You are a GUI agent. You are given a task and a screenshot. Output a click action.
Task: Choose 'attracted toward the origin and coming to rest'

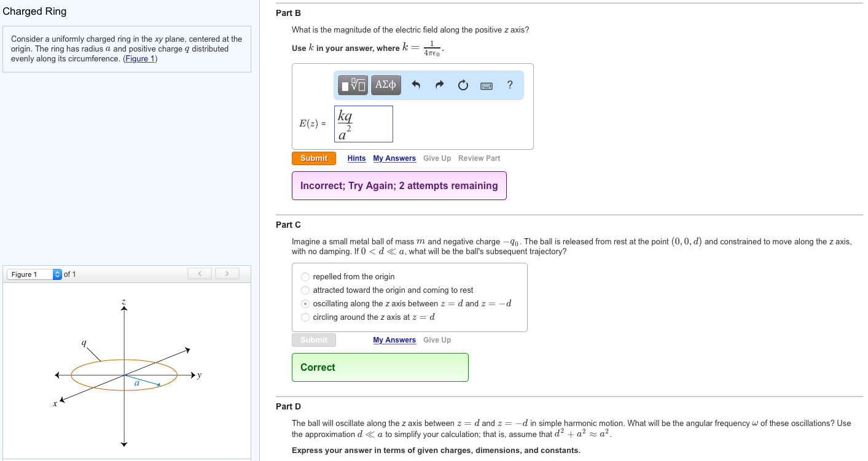[305, 290]
